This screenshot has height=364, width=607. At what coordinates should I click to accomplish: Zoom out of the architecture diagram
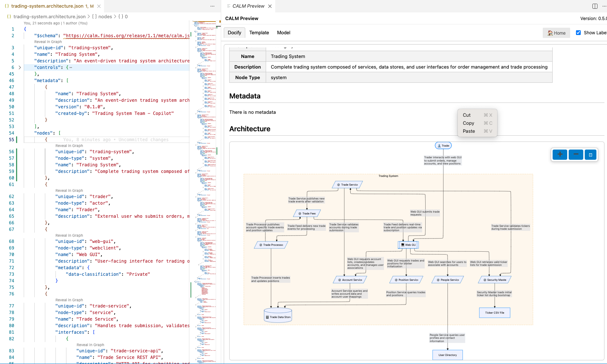pos(576,155)
